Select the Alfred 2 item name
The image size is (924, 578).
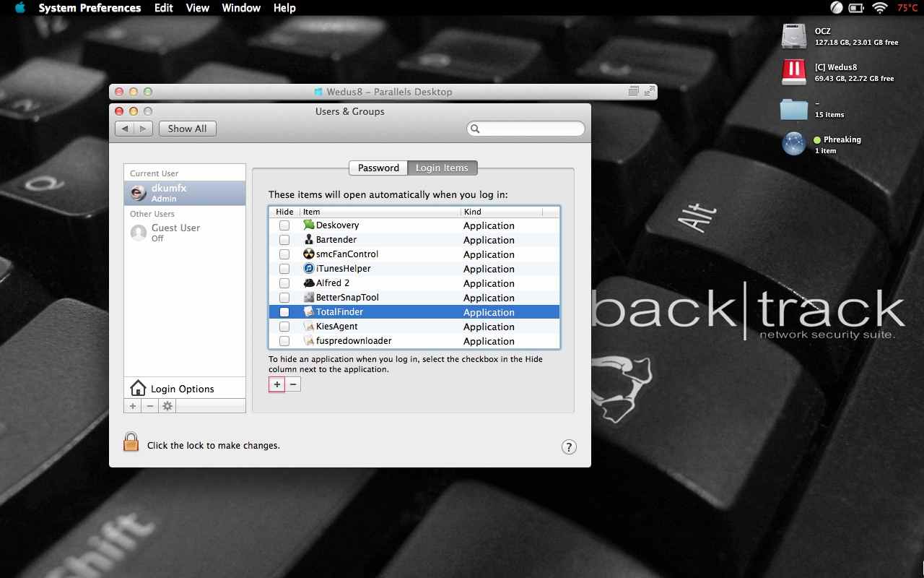pos(333,283)
